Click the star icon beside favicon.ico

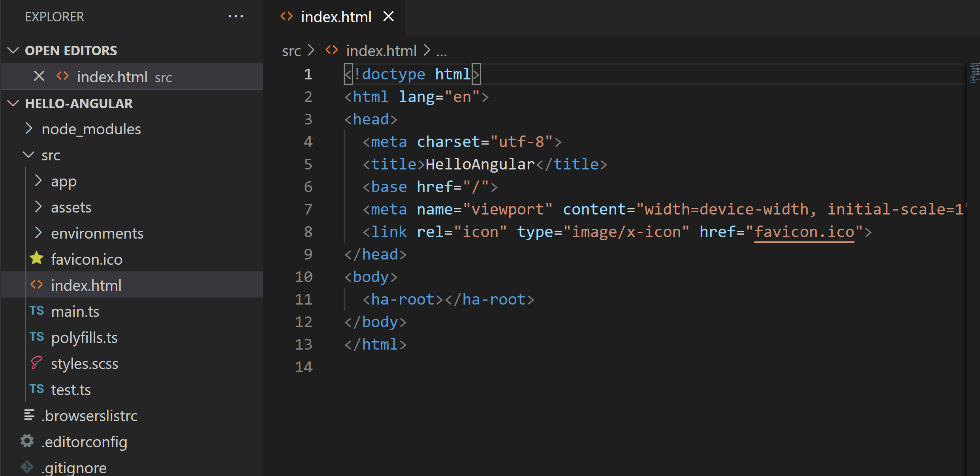[x=37, y=259]
